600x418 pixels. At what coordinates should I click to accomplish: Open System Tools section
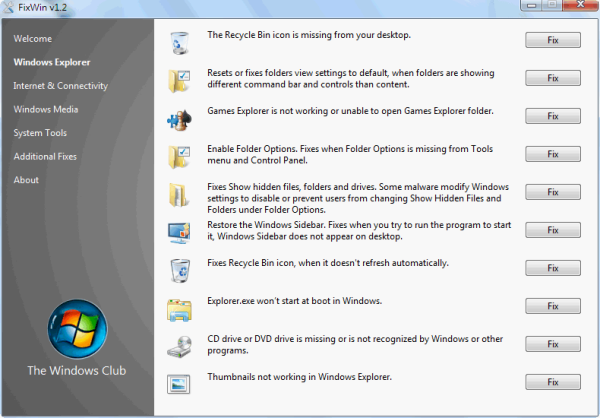(x=40, y=133)
